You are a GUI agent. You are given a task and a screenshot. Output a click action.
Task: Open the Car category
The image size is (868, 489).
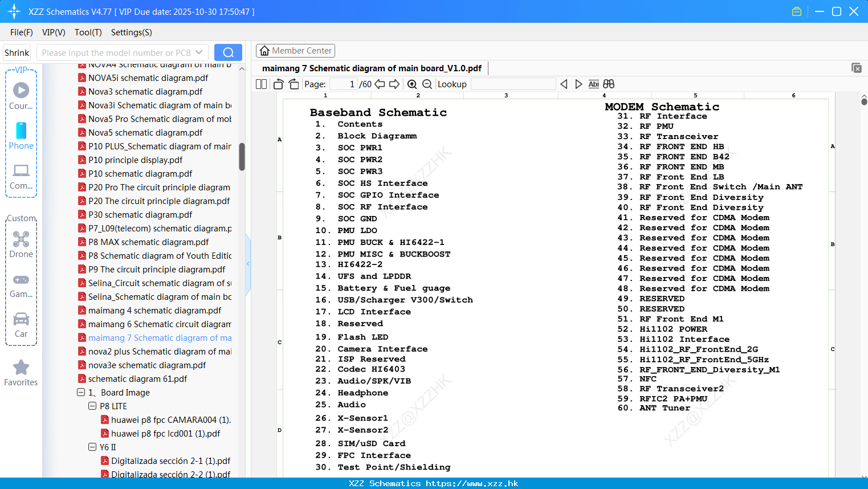[x=21, y=325]
